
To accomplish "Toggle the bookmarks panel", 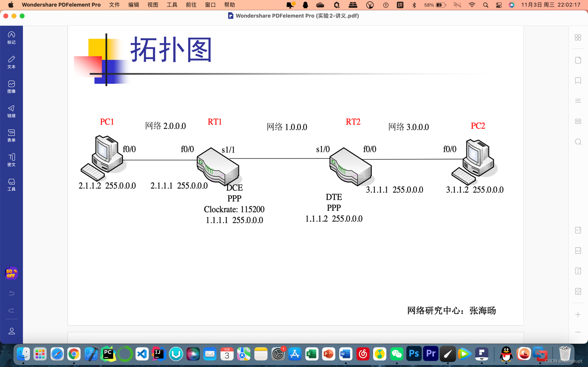I will tap(578, 80).
